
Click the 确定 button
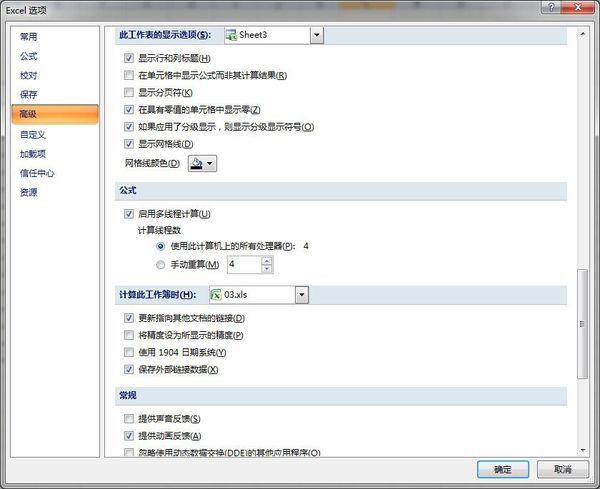(x=503, y=469)
